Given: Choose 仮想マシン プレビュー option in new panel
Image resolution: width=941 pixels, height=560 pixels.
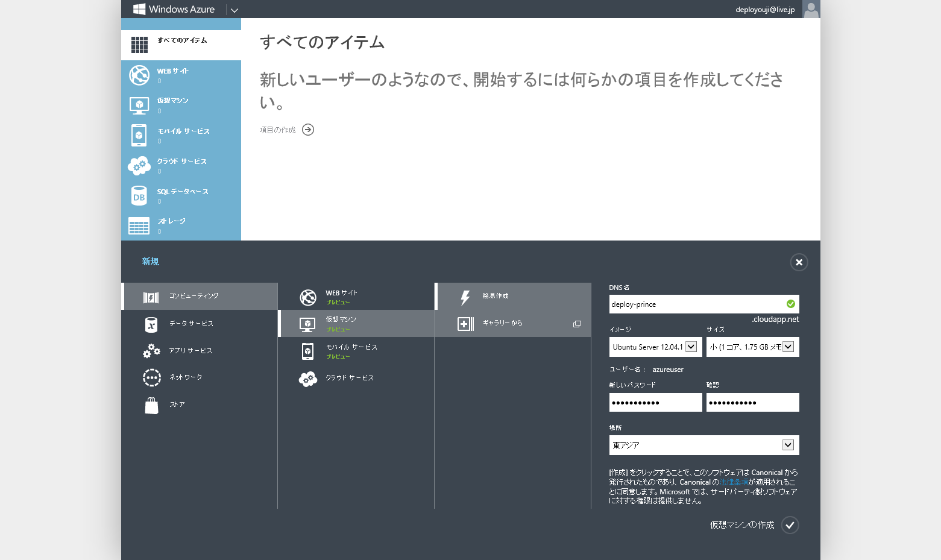Looking at the screenshot, I should [356, 324].
